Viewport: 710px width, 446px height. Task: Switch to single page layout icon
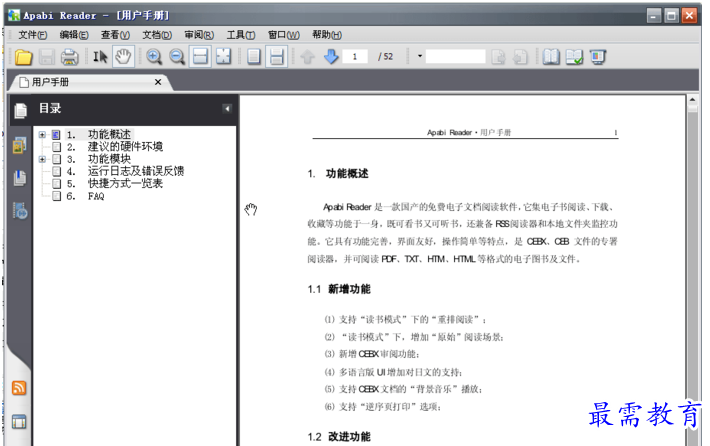click(254, 57)
